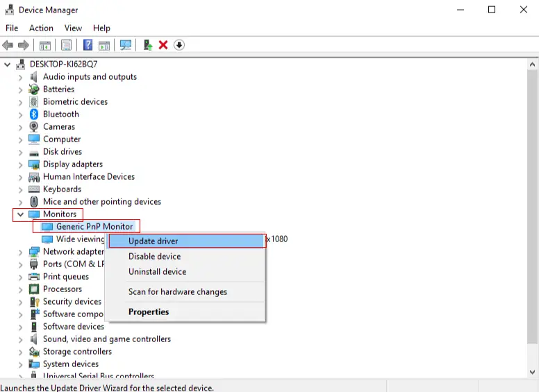The image size is (539, 392).
Task: Click the Forward arrow toolbar icon
Action: [x=24, y=45]
